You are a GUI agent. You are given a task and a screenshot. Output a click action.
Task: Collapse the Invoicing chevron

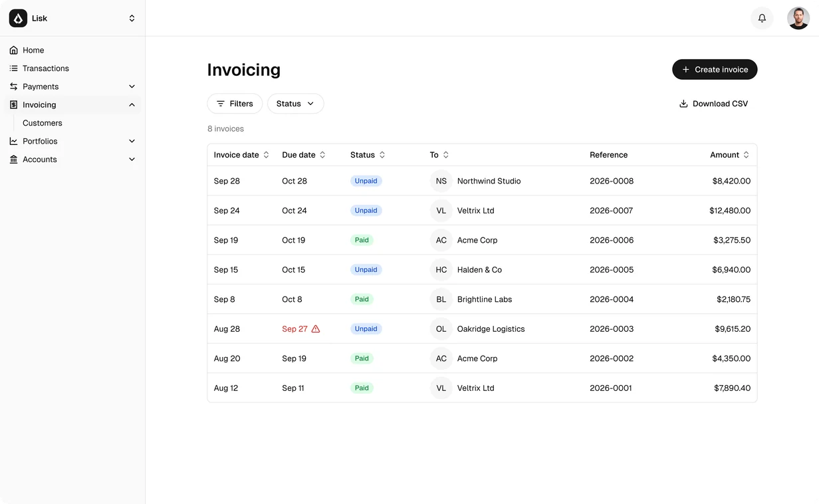click(x=132, y=104)
